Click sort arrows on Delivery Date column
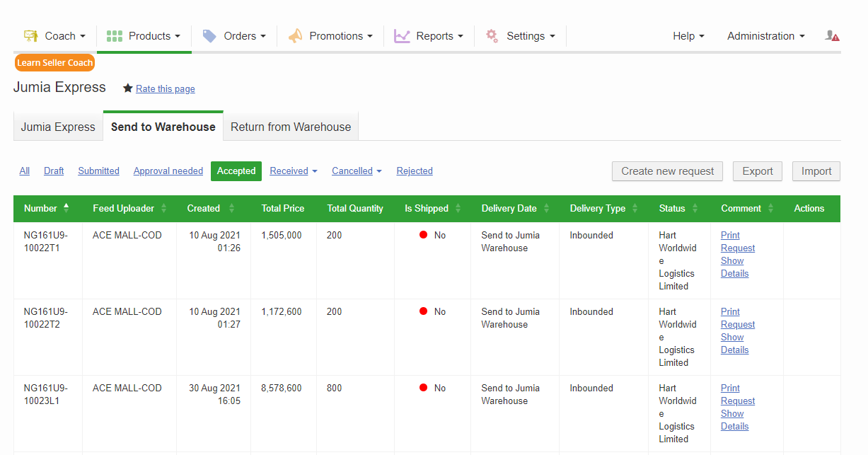This screenshot has width=868, height=455. 546,209
